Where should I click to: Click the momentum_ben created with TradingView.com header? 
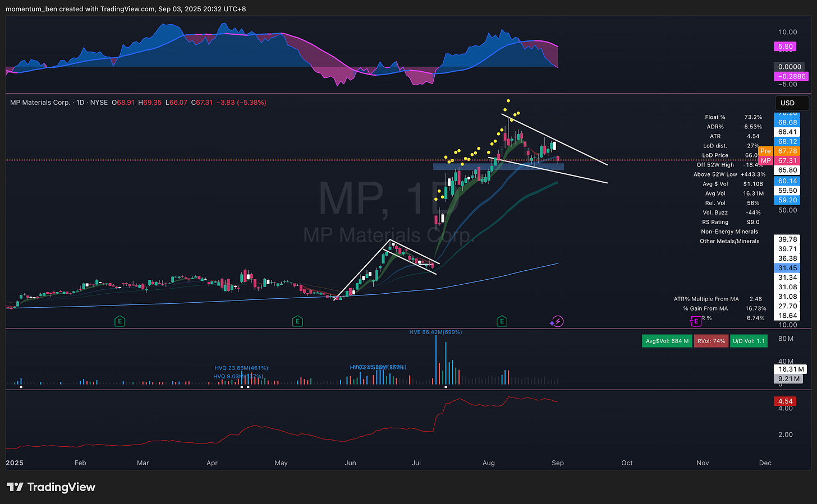point(126,9)
